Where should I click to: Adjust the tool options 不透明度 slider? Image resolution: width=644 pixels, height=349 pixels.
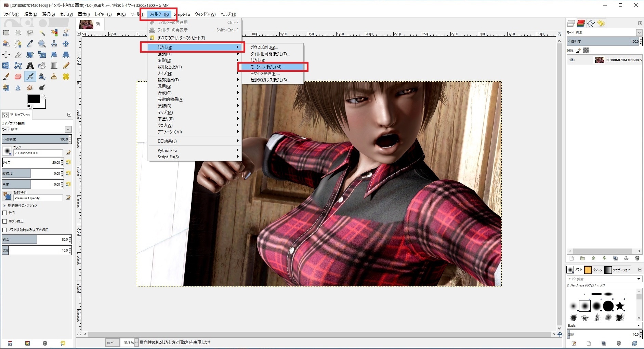pyautogui.click(x=35, y=139)
